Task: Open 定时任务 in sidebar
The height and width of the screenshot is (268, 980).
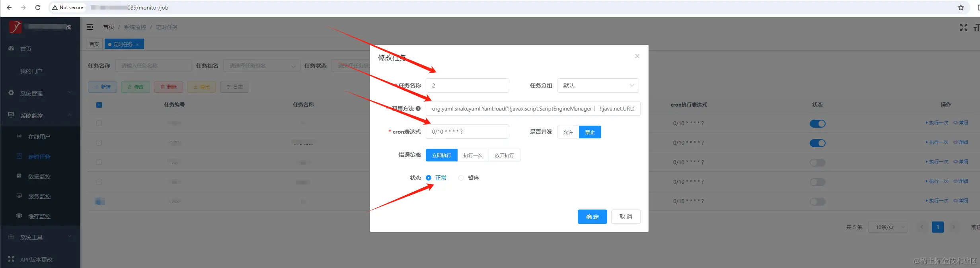Action: pyautogui.click(x=39, y=156)
